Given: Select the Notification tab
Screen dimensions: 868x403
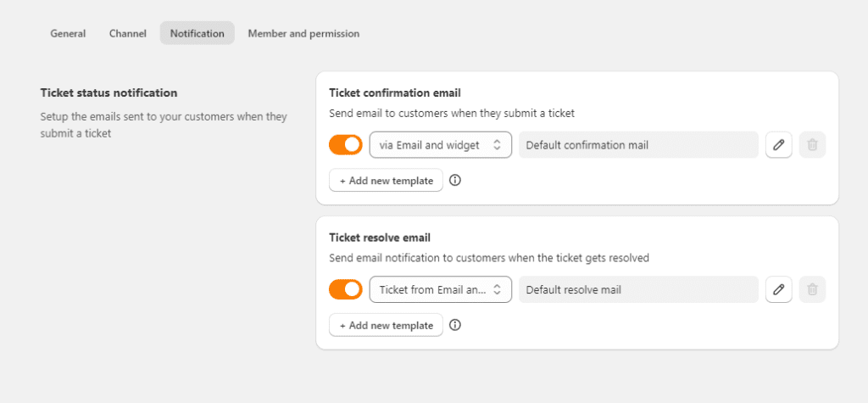Looking at the screenshot, I should [197, 33].
